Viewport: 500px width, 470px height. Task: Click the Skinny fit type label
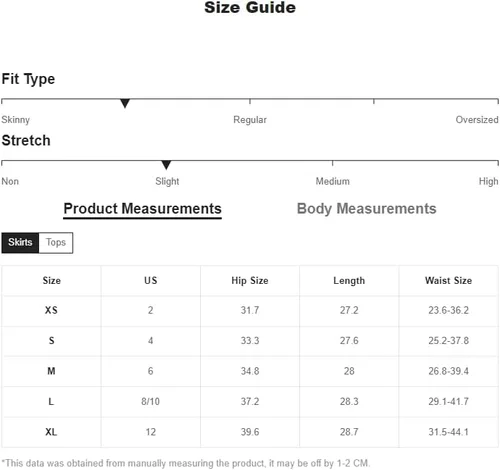click(15, 120)
